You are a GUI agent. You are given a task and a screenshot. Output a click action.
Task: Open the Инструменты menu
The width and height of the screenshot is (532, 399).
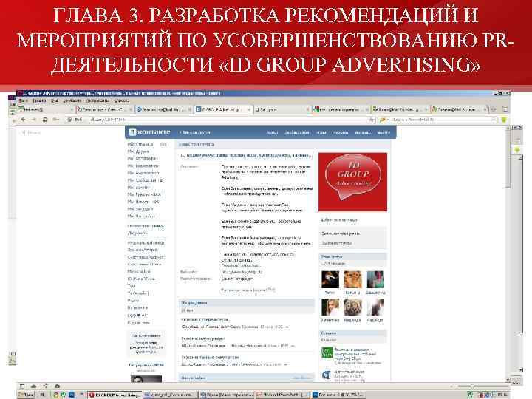[x=98, y=100]
